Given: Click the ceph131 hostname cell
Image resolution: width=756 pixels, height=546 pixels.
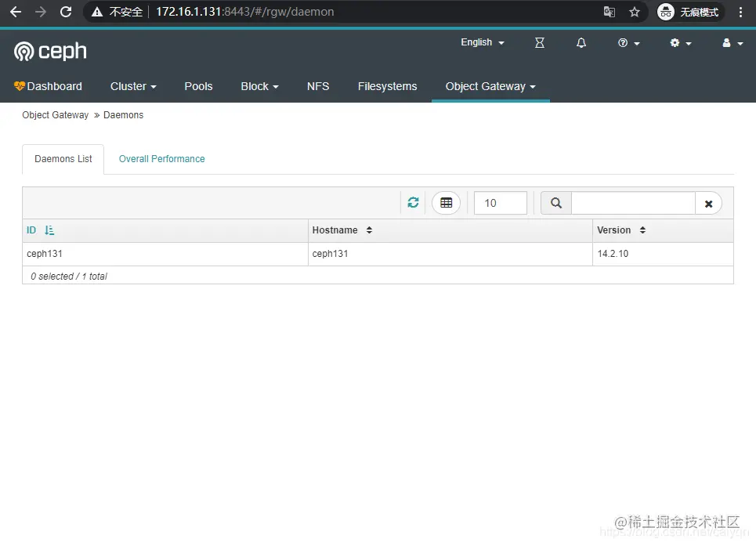Looking at the screenshot, I should click(450, 254).
